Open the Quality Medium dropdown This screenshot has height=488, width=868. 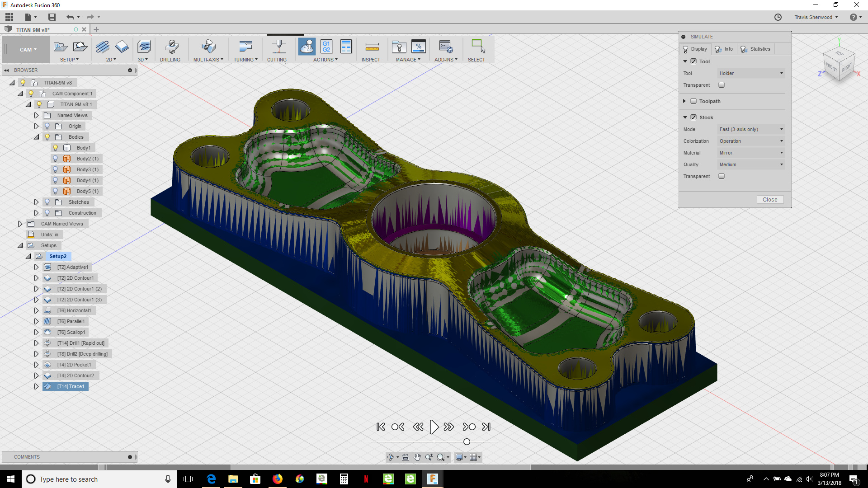pyautogui.click(x=750, y=164)
